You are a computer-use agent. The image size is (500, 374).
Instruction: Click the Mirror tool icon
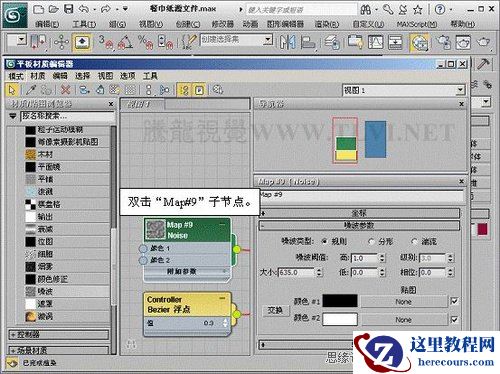287,42
